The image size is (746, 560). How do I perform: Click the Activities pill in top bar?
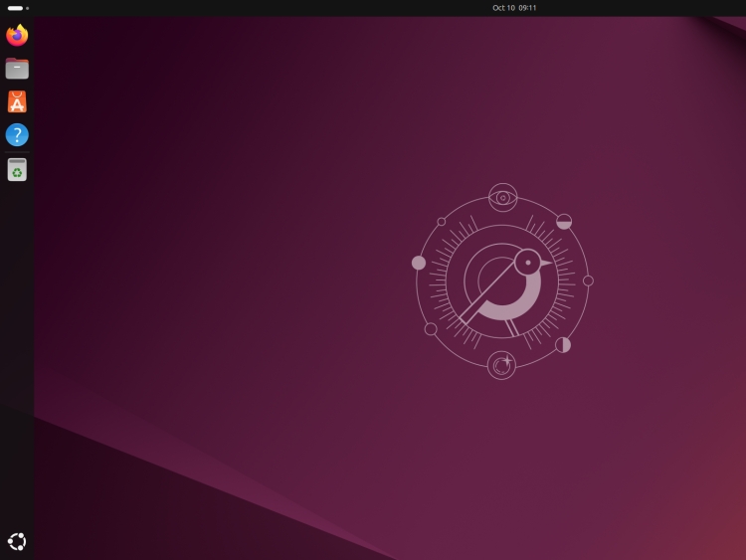[x=15, y=8]
